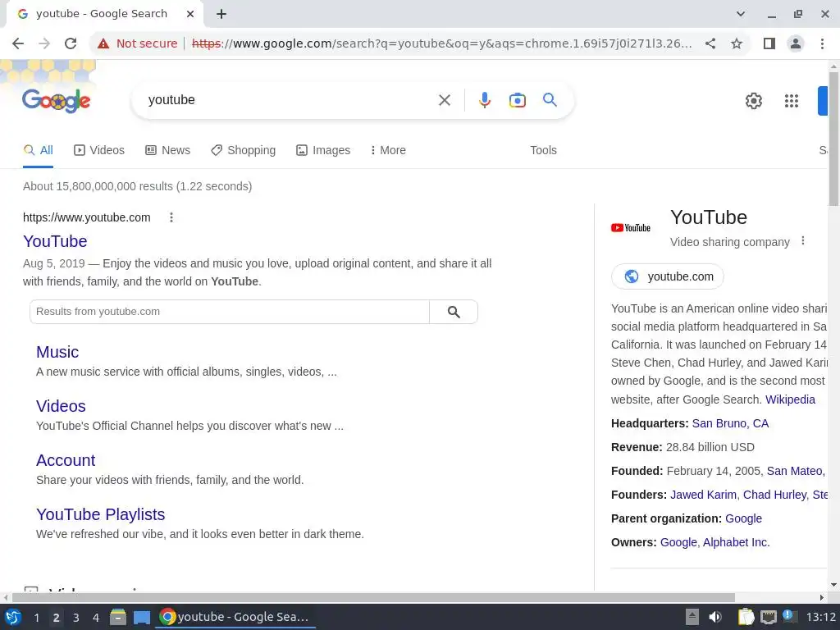Open the YouTube Playlists sitelink
The image size is (840, 630).
pos(100,514)
